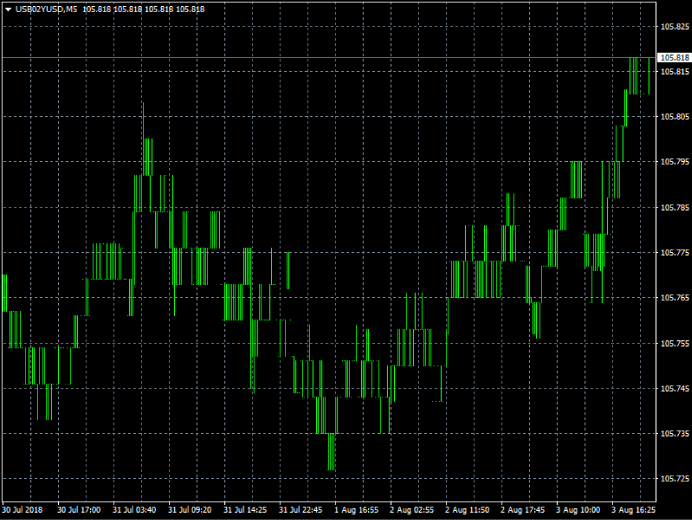Select the 3 Aug 10:00 time label
The height and width of the screenshot is (520, 692).
pyautogui.click(x=578, y=509)
